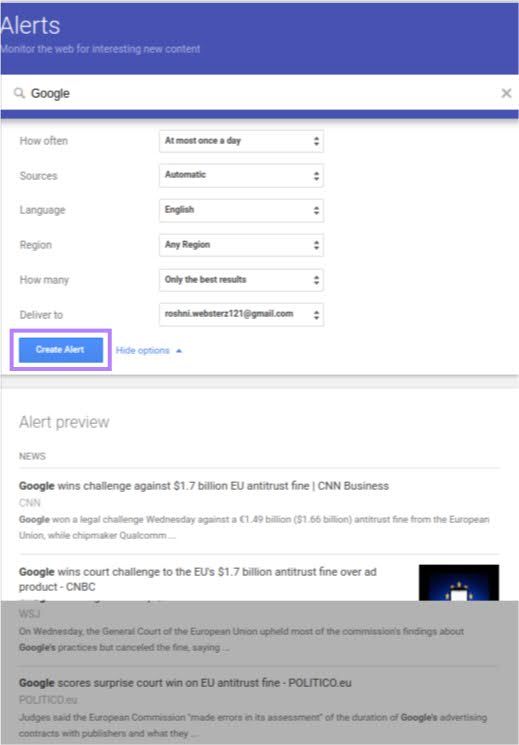This screenshot has width=519, height=745.
Task: Open the Language dropdown set to English
Action: click(241, 210)
